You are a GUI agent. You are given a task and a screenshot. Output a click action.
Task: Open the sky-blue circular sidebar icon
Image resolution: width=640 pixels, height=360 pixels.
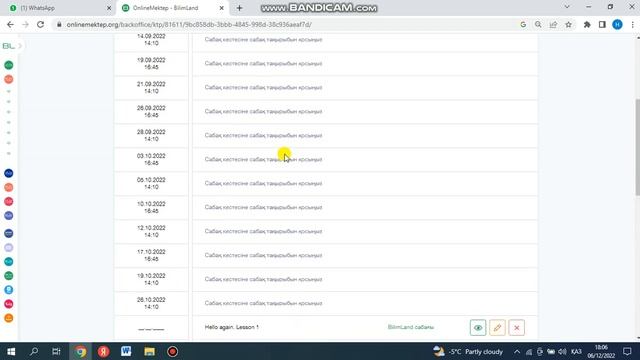coord(9,290)
